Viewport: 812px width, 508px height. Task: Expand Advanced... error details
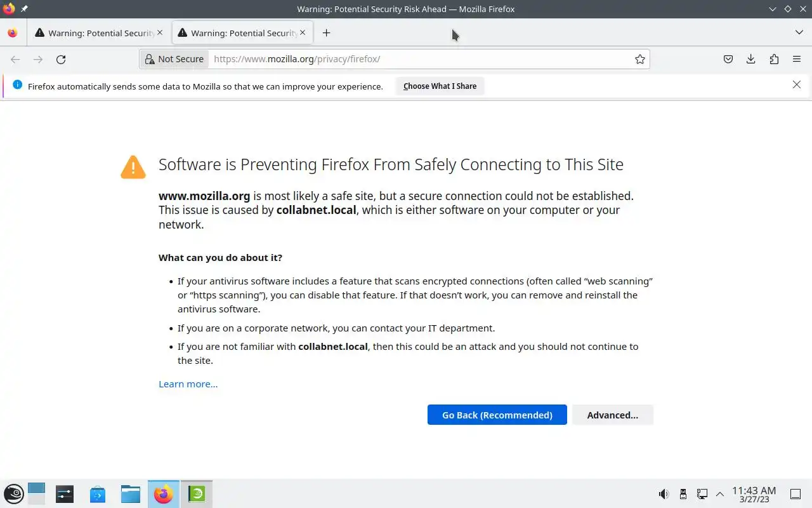[x=612, y=415]
